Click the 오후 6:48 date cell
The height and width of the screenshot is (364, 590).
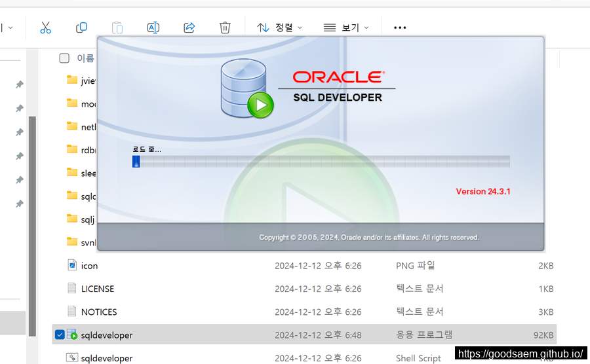point(318,335)
